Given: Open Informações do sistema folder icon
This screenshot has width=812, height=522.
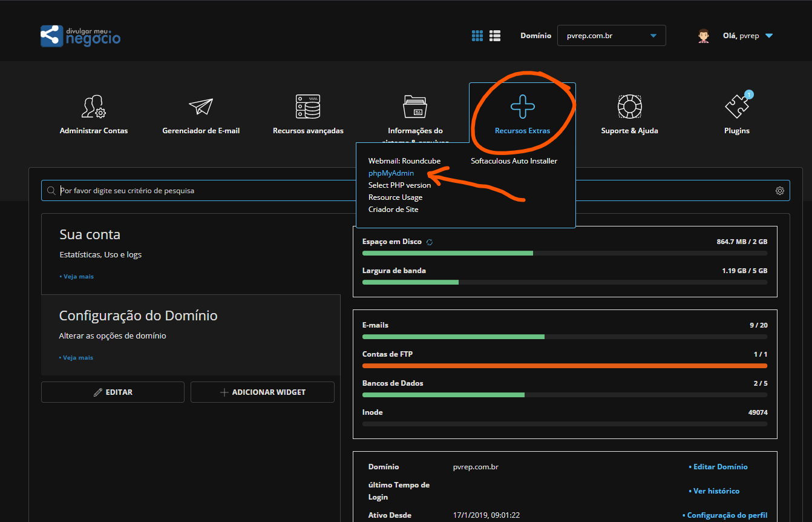Looking at the screenshot, I should pyautogui.click(x=415, y=107).
